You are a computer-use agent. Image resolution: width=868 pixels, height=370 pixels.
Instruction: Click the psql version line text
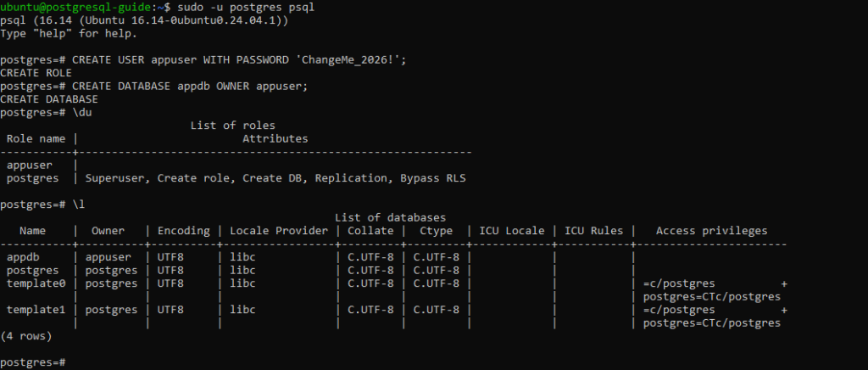144,20
